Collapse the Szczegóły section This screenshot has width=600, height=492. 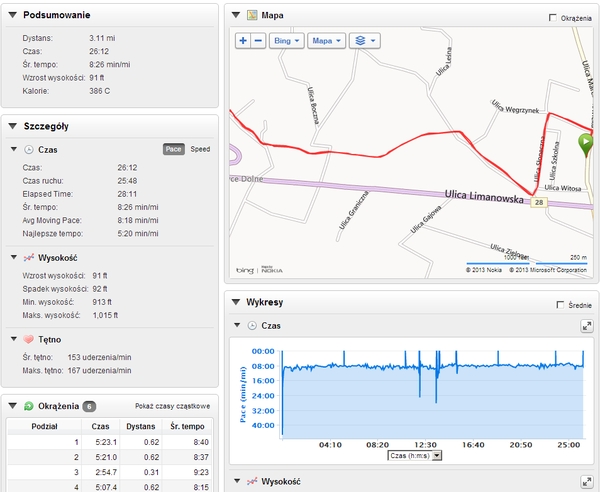tap(13, 126)
